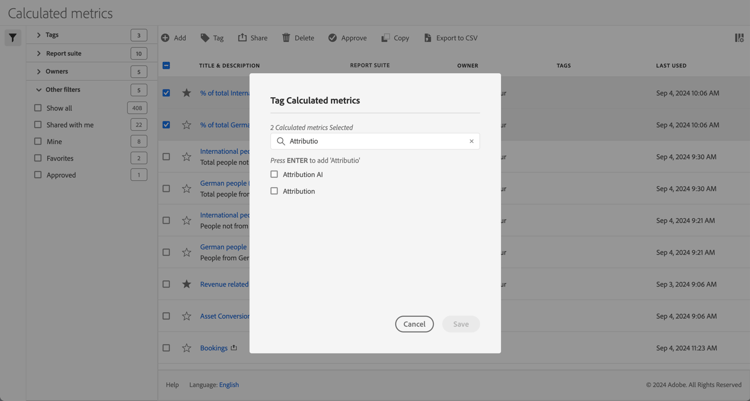This screenshot has height=401, width=750.
Task: Clear the tag search field
Action: (472, 141)
